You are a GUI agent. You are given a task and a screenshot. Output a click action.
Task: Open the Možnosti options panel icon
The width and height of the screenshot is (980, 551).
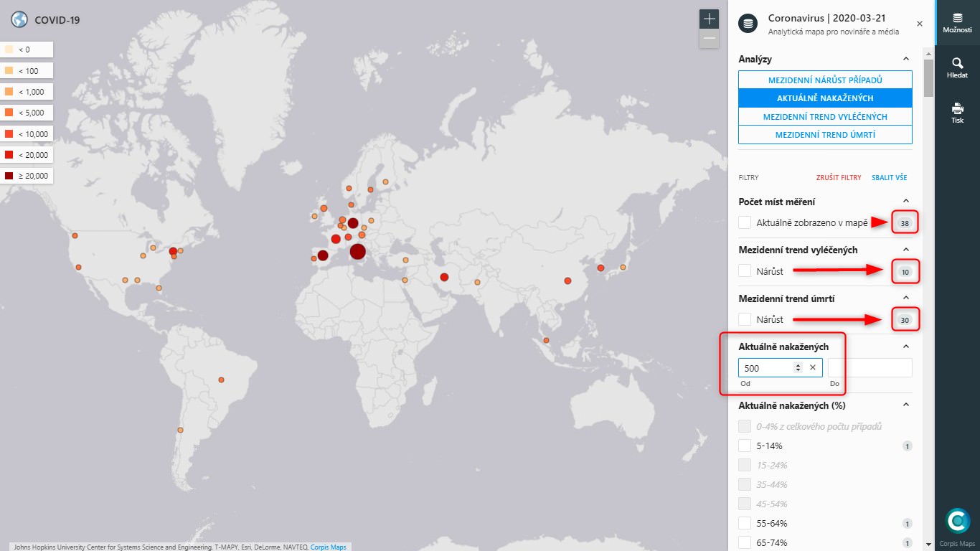tap(957, 22)
